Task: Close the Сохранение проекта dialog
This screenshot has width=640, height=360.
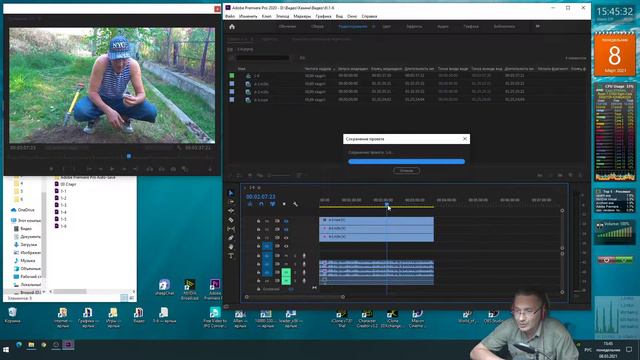Action: [x=464, y=139]
